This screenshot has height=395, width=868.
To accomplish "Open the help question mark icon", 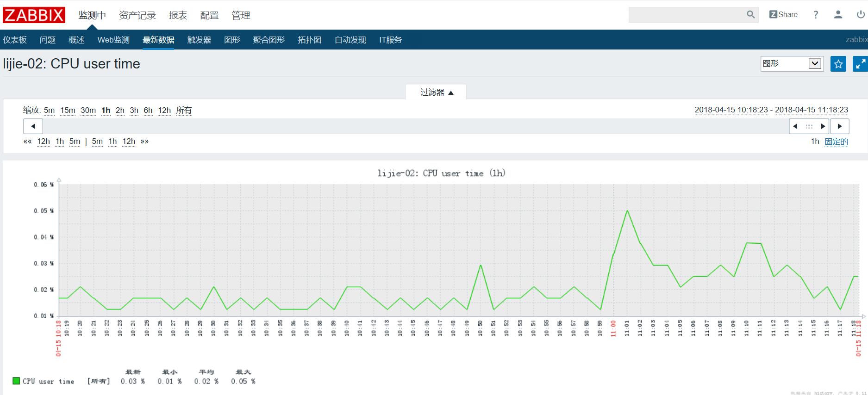I will click(x=816, y=15).
